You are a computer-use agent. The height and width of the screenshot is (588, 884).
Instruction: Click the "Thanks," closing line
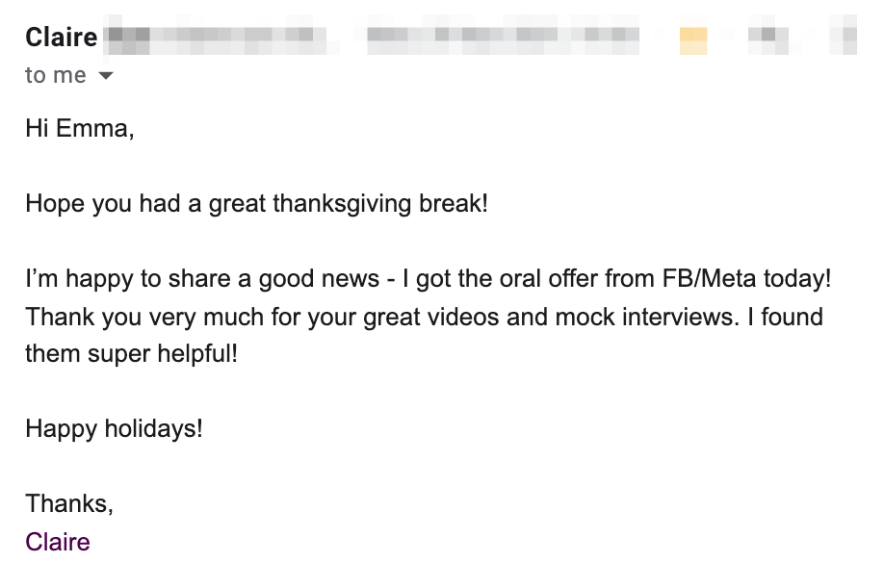(x=69, y=504)
